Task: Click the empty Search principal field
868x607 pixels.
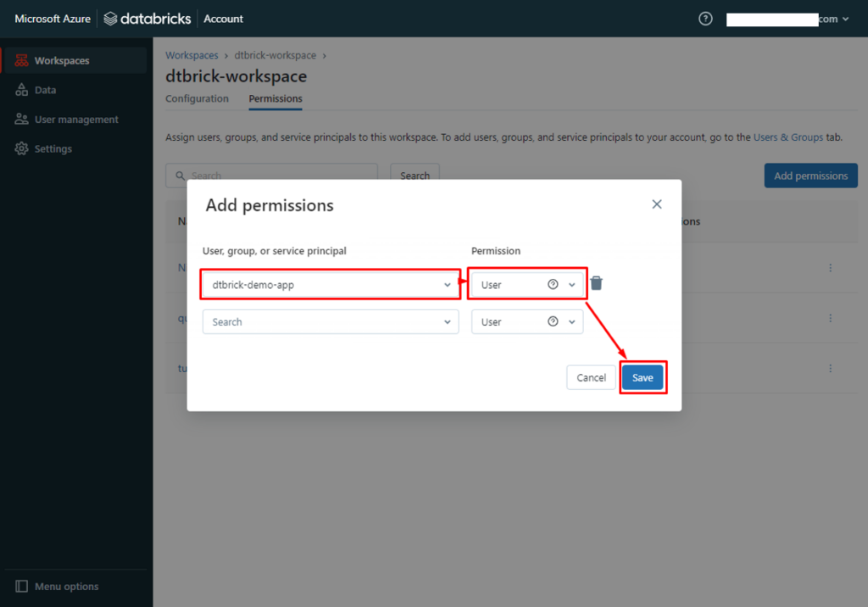Action: pyautogui.click(x=322, y=322)
